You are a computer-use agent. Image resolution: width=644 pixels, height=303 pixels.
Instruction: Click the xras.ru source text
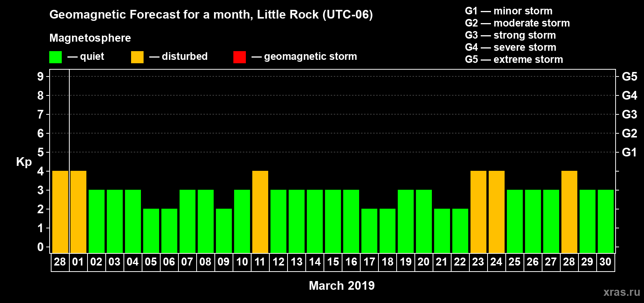[622, 292]
